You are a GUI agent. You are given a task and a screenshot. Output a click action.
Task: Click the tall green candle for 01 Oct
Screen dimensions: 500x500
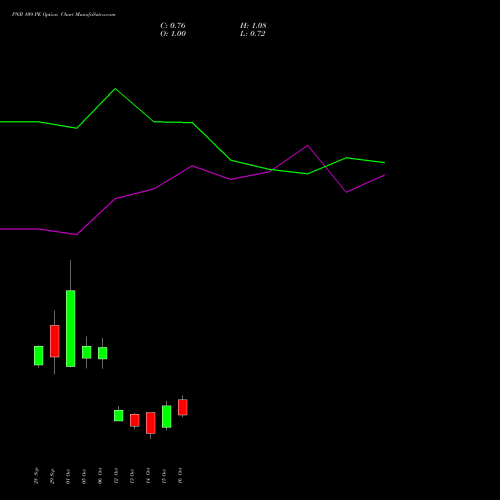[x=71, y=328]
